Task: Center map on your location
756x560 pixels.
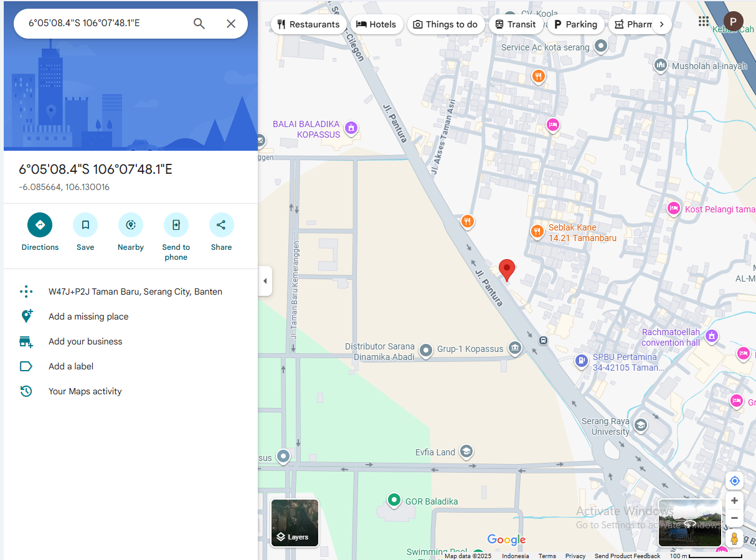Action: point(735,481)
